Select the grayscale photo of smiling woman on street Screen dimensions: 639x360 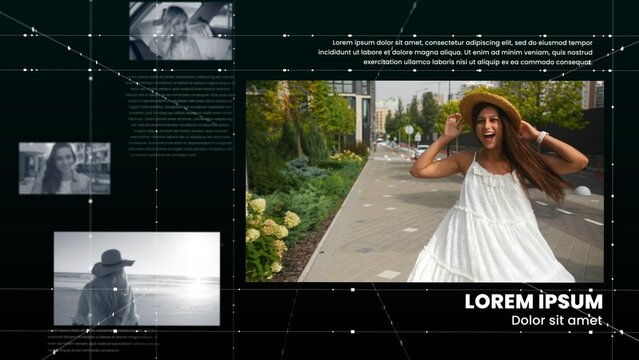(x=64, y=168)
